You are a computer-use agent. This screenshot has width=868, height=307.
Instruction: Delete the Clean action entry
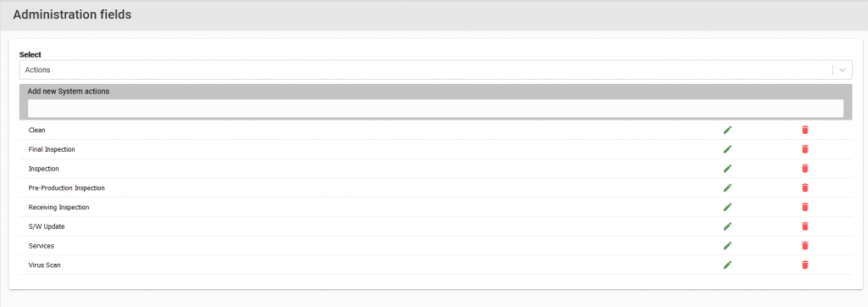pos(805,130)
